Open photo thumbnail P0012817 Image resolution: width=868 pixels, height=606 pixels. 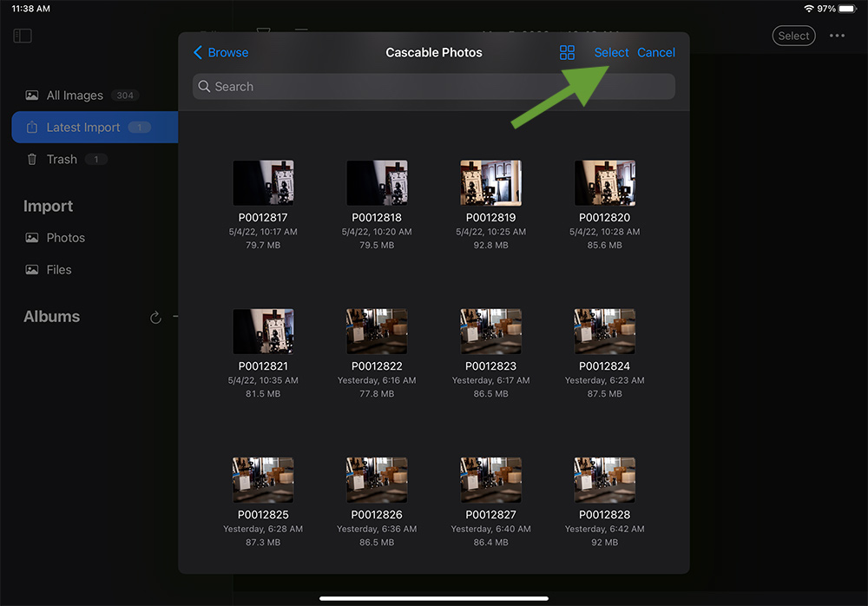point(263,183)
